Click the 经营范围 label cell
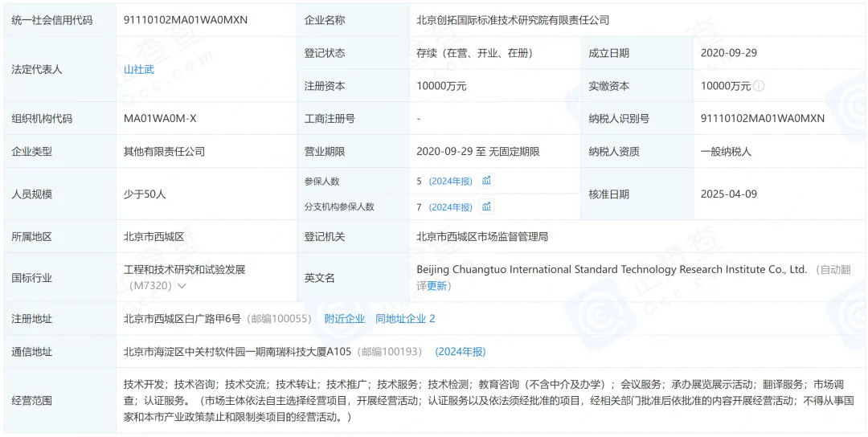 59,401
